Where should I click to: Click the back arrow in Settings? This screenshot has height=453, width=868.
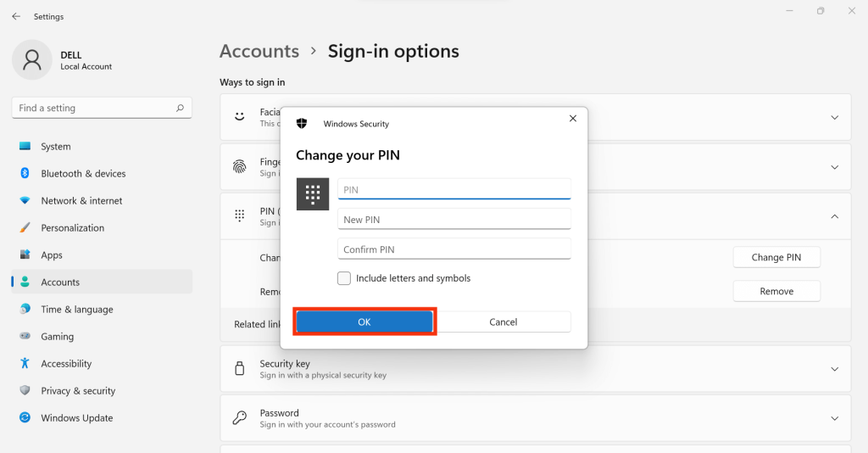coord(16,17)
